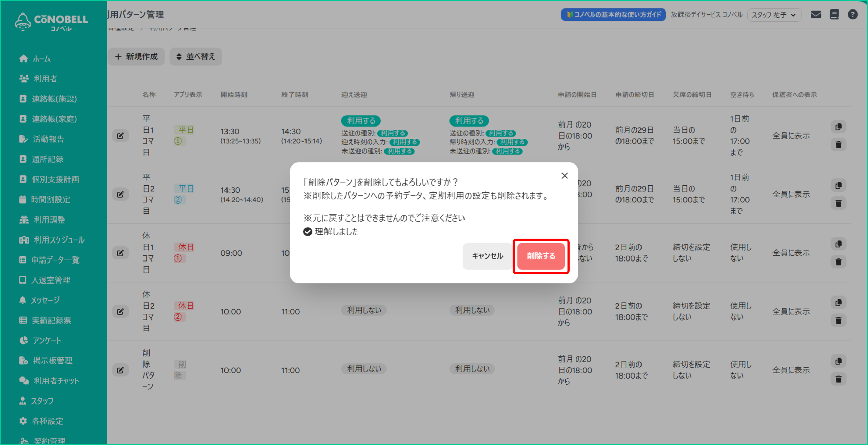This screenshot has width=868, height=445.
Task: Toggle the 理解しました checkbox
Action: (x=308, y=232)
